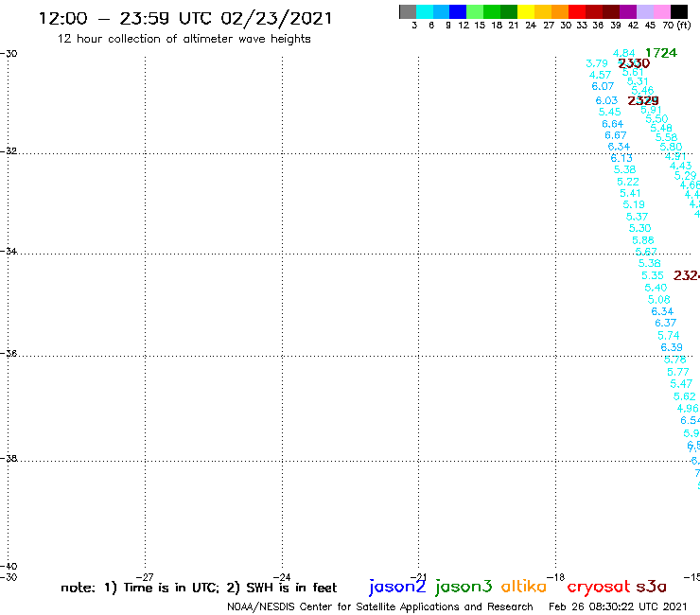The image size is (700, 615).
Task: Click the wave height value 5.08
Action: [659, 300]
